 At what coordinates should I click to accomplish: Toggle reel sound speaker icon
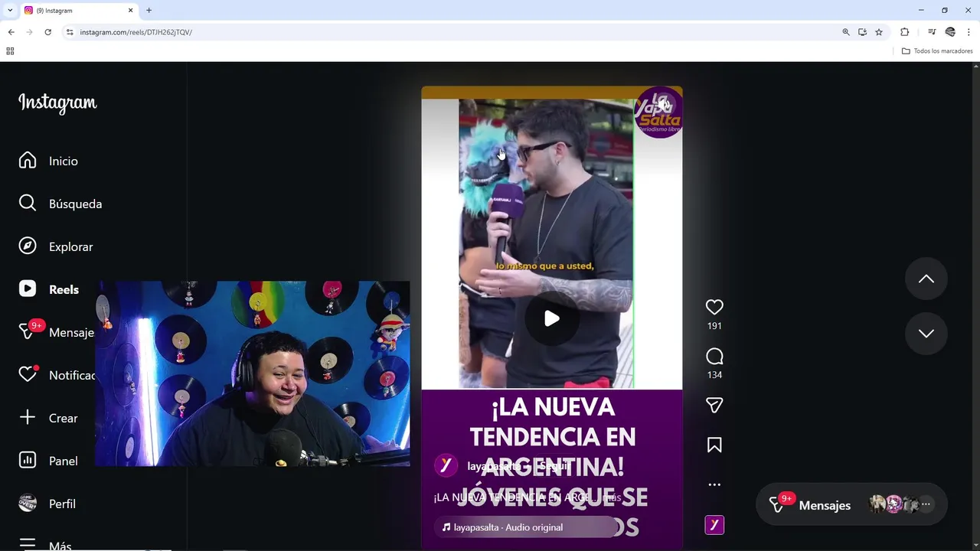click(x=664, y=104)
